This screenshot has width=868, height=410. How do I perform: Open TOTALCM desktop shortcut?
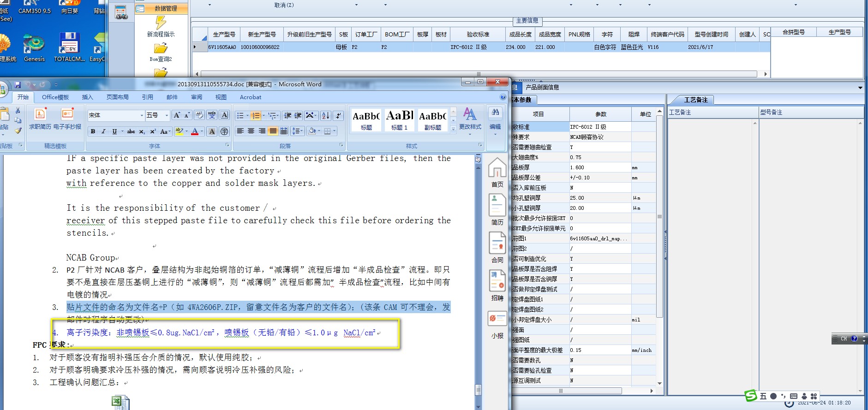tap(69, 48)
